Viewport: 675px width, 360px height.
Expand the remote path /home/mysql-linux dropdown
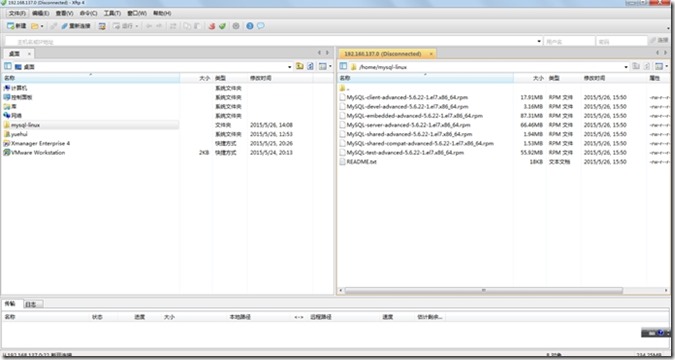(x=626, y=67)
